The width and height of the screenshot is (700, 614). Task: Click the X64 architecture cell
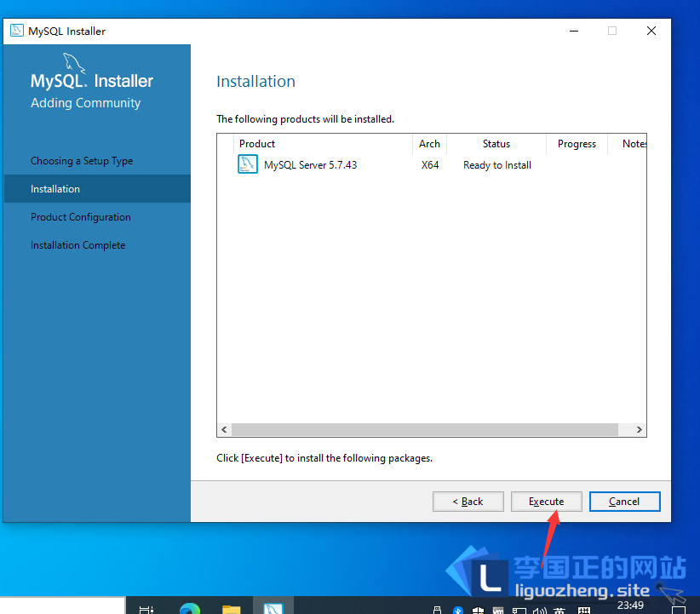click(x=430, y=164)
